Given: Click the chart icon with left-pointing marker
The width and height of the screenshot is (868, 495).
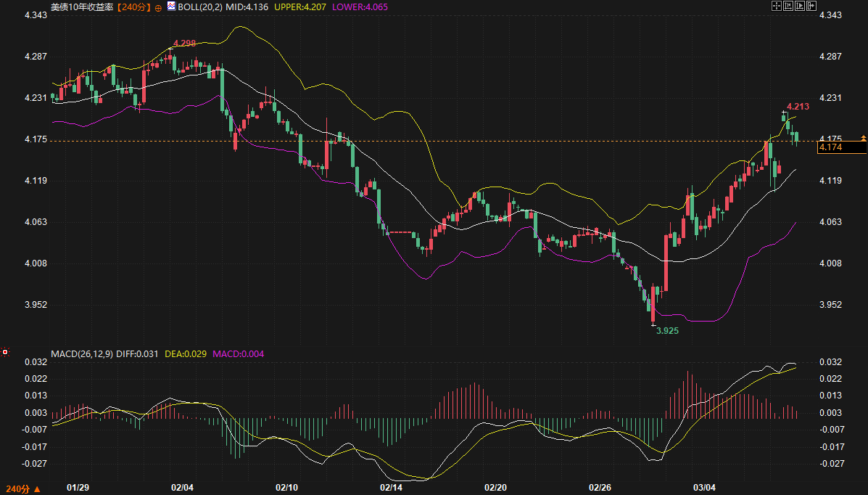Looking at the screenshot, I should click(x=788, y=7).
